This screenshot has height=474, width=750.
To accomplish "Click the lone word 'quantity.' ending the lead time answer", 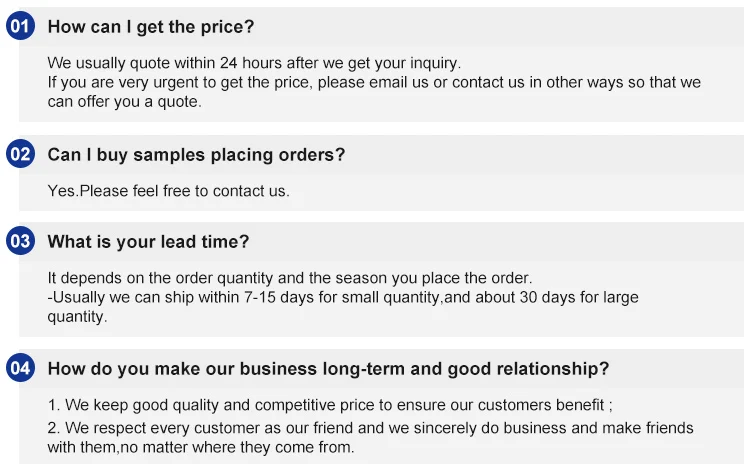I will coord(77,317).
